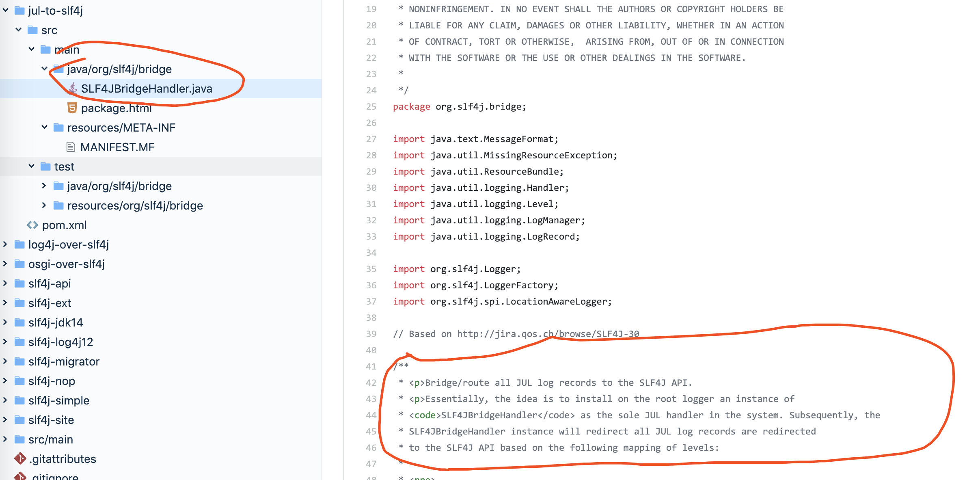This screenshot has width=980, height=480.
Task: Click the HTML5 icon beside package.html
Action: coord(72,108)
